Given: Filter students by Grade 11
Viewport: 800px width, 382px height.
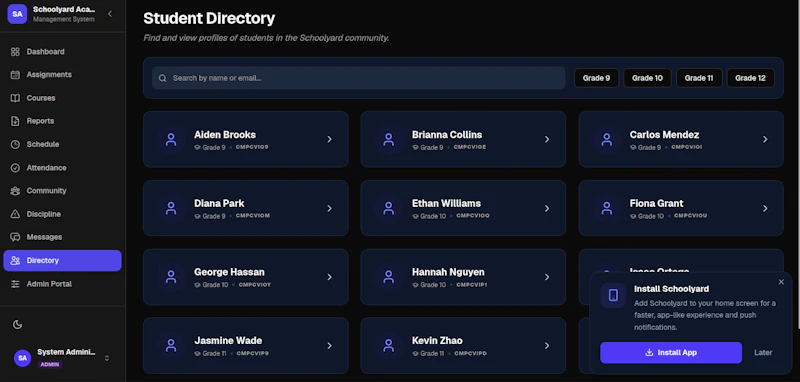Looking at the screenshot, I should [699, 78].
